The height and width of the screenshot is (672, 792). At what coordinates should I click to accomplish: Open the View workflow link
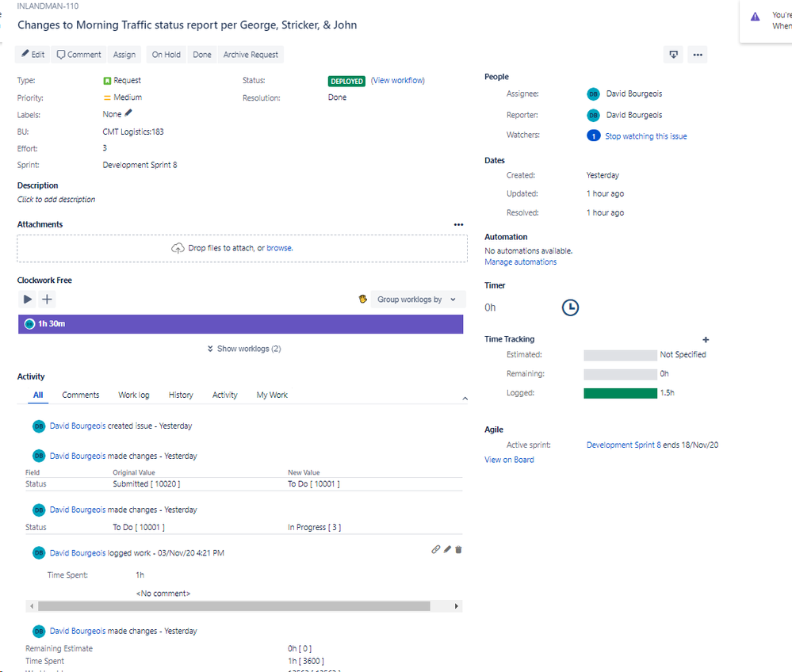coord(398,80)
